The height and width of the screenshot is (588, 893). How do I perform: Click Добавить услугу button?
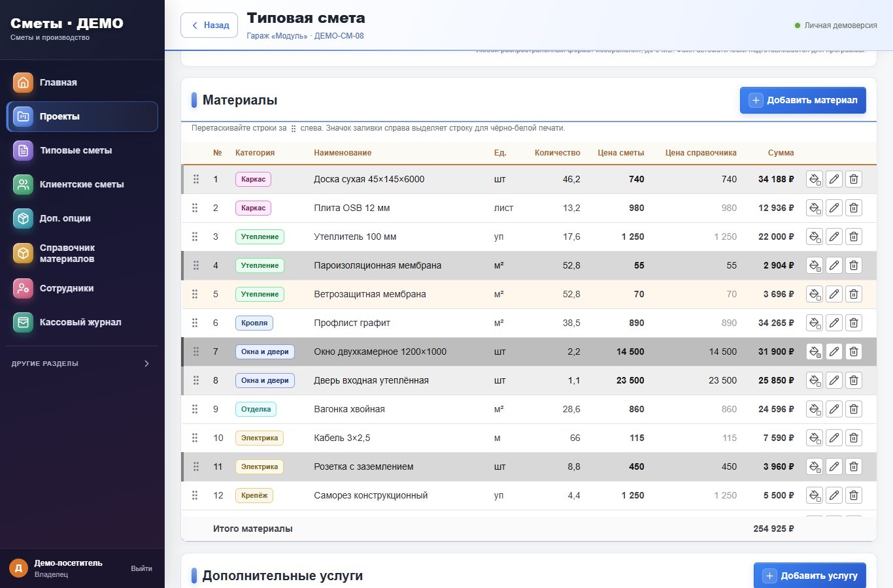coord(810,576)
